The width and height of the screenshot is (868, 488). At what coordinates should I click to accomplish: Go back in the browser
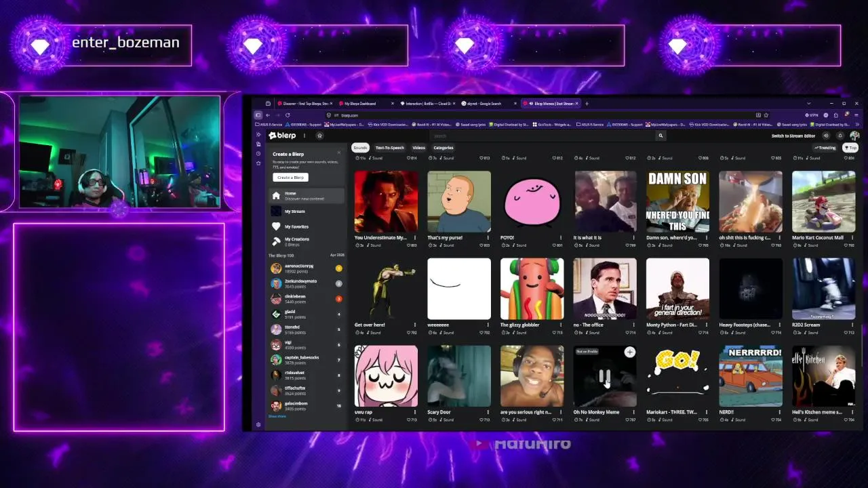coord(268,115)
